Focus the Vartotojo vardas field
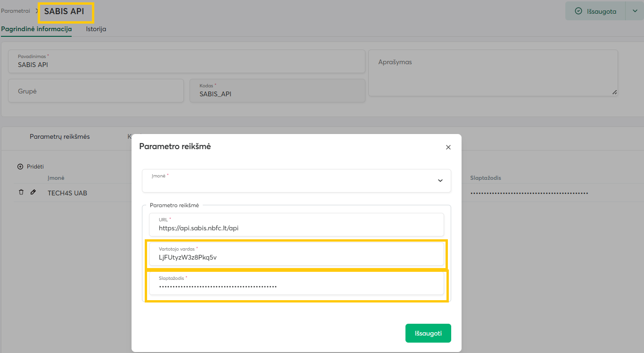Screen dimensions: 644x353 [296, 258]
